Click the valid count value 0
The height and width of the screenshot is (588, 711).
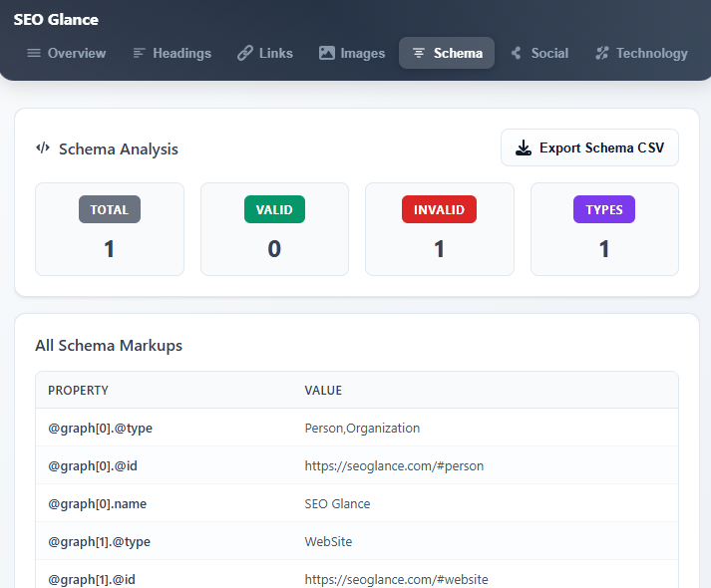tap(274, 249)
